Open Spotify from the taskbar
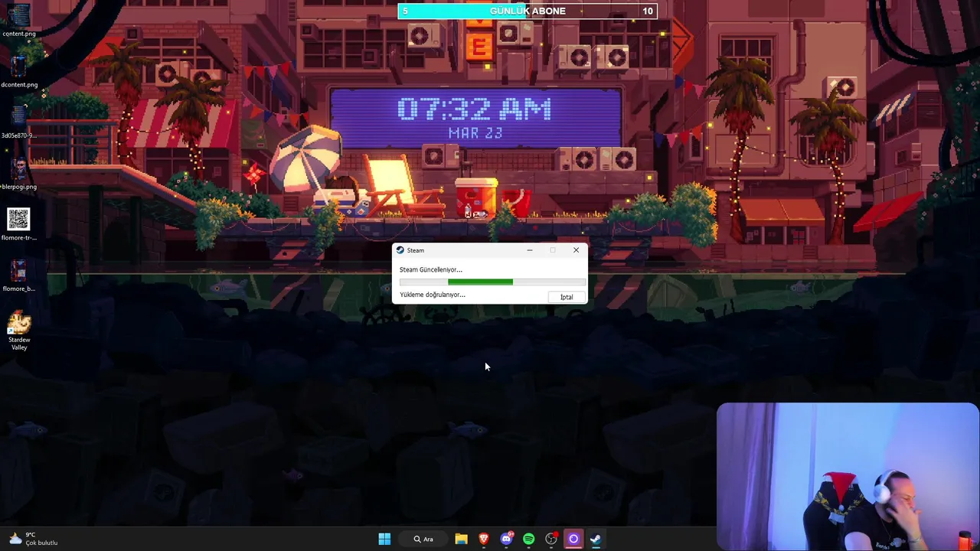 528,539
